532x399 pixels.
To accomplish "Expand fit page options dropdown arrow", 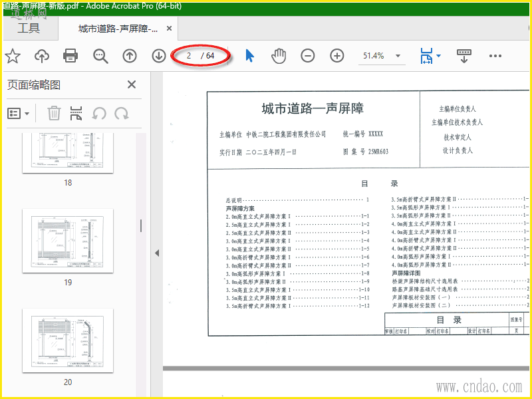I will (x=438, y=56).
